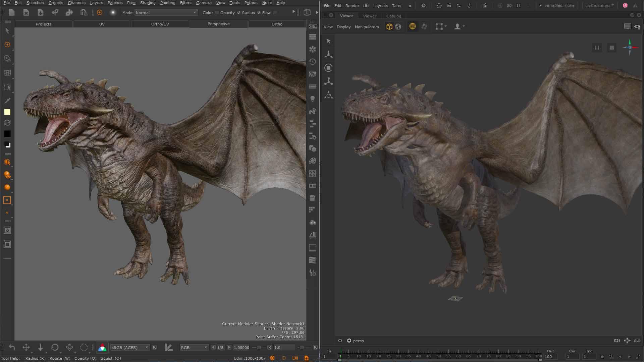Viewport: 644px width, 362px height.
Task: Click the eyedropper color picker tool
Action: (x=7, y=101)
